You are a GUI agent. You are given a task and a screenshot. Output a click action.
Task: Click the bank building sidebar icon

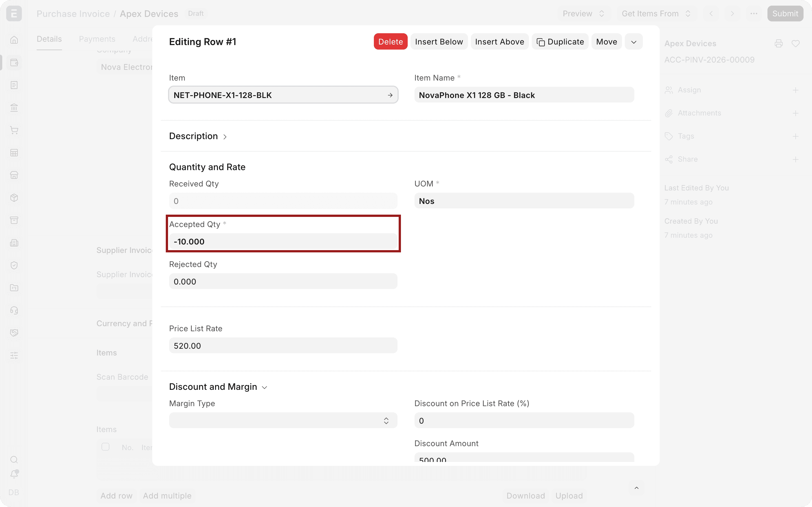point(14,108)
